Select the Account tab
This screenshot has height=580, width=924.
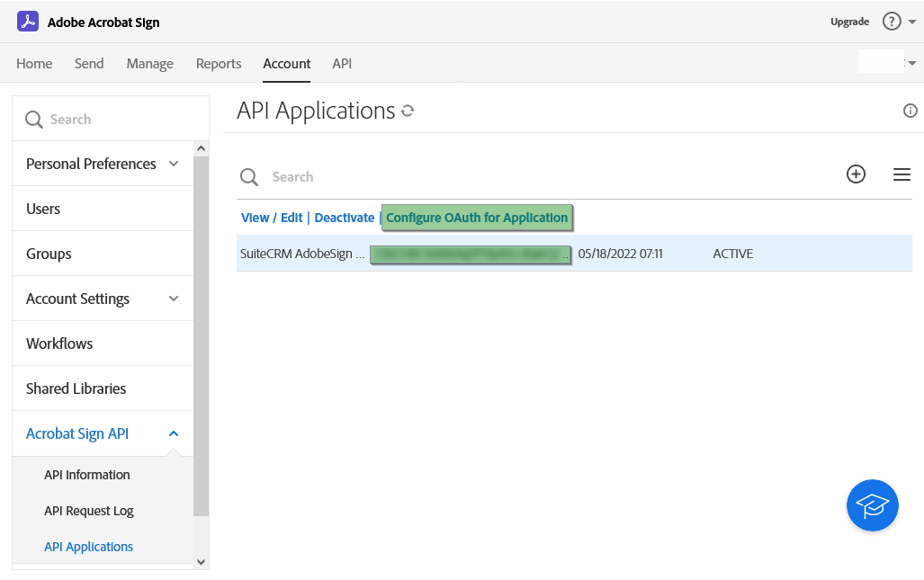286,64
